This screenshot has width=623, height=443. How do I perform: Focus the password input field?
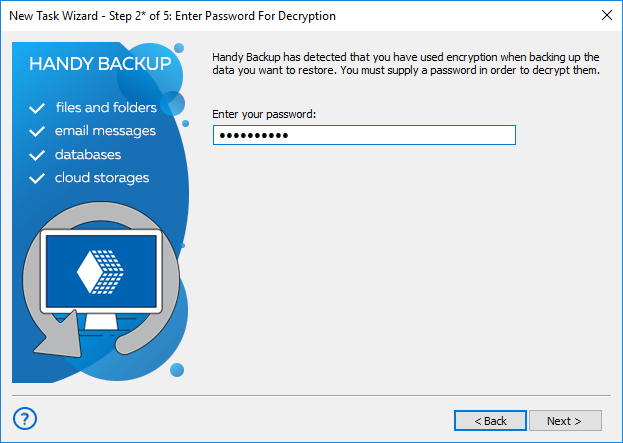(x=364, y=135)
